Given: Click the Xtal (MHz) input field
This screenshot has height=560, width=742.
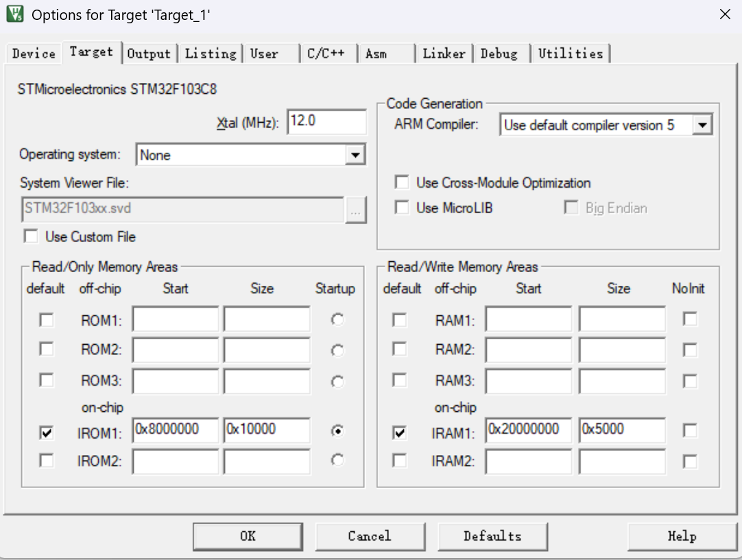Looking at the screenshot, I should click(x=326, y=122).
